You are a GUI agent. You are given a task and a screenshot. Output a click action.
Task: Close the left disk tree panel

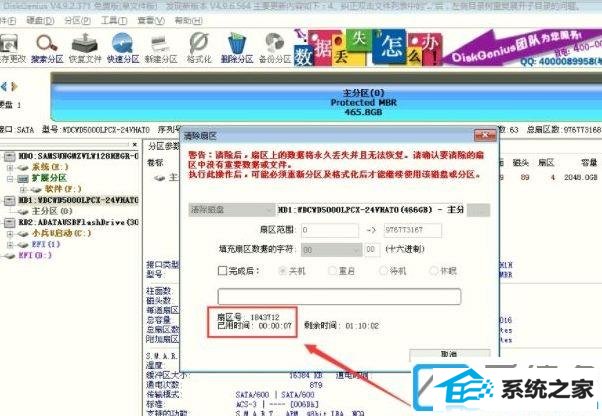point(135,145)
